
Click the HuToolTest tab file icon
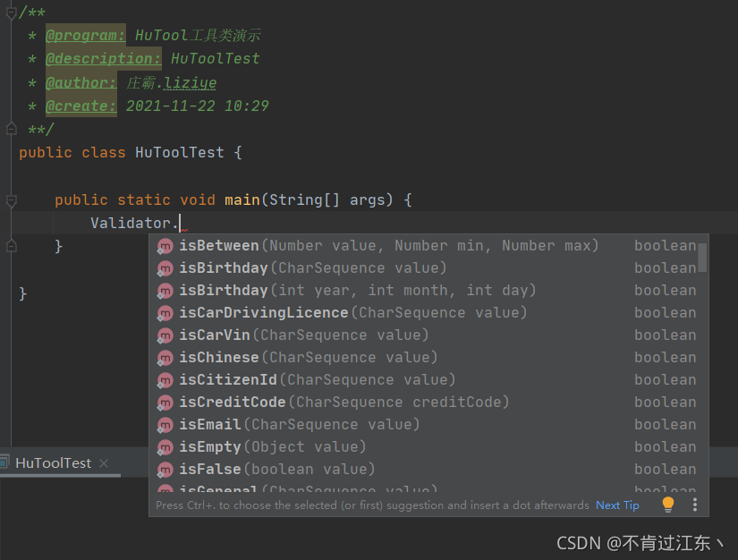[x=4, y=462]
